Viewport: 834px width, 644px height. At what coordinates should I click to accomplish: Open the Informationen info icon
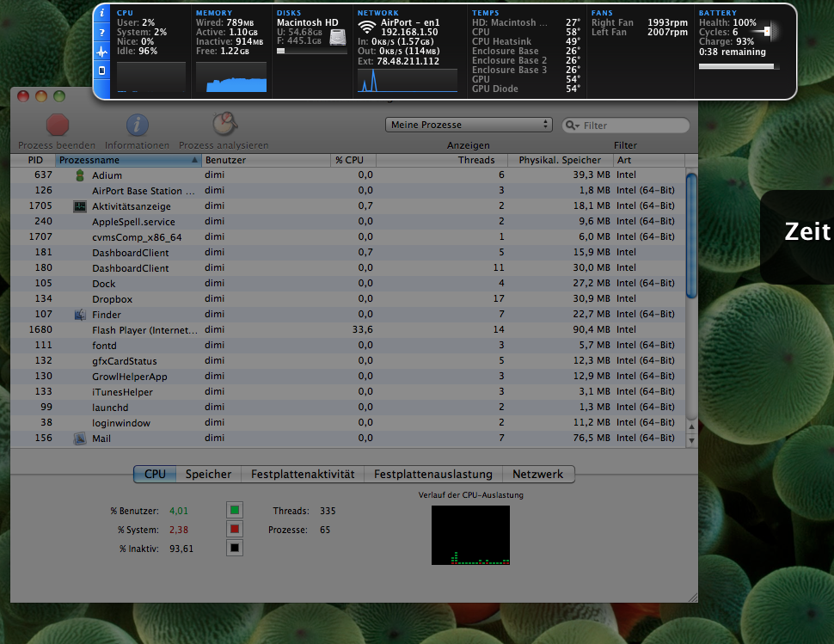(x=138, y=125)
